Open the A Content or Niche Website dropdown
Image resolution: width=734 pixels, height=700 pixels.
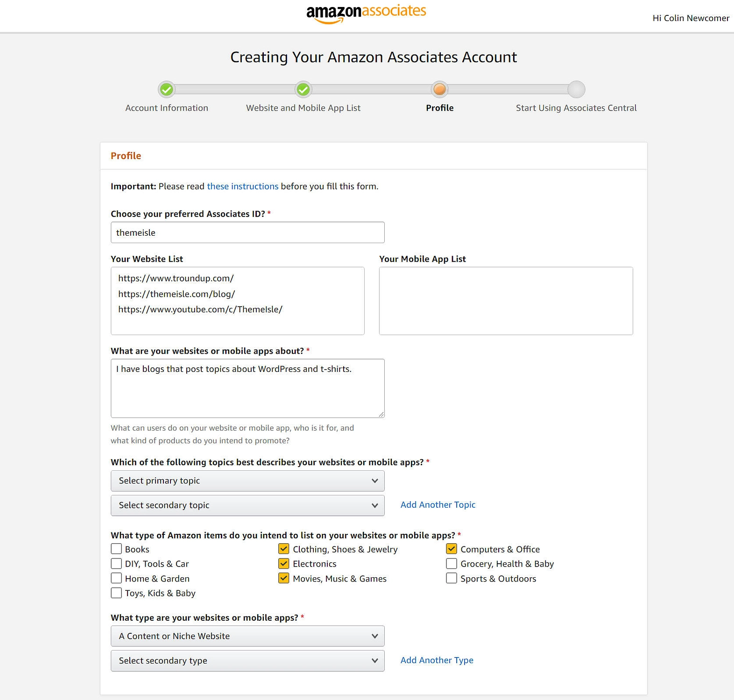click(247, 636)
